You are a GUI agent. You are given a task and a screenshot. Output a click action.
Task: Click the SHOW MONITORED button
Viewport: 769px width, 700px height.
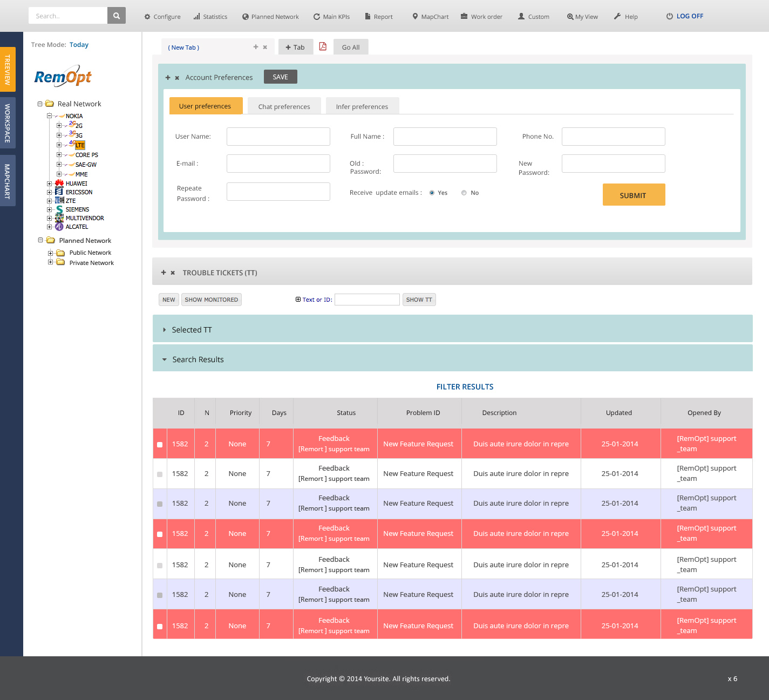click(x=212, y=300)
